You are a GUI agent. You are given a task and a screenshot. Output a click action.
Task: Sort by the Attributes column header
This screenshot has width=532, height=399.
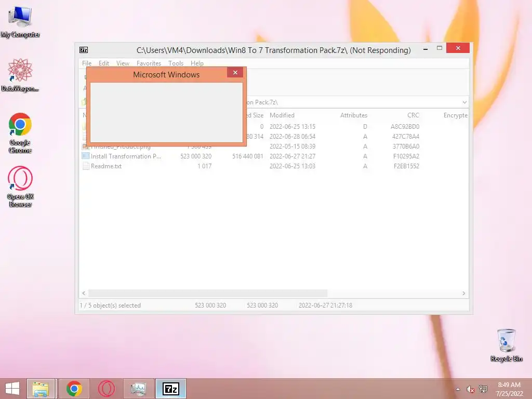tap(353, 115)
